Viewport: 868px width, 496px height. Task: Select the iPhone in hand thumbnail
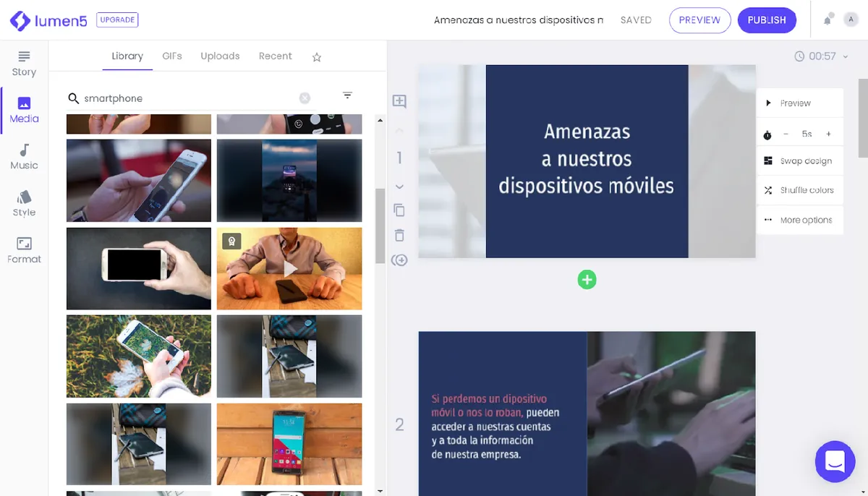point(139,180)
